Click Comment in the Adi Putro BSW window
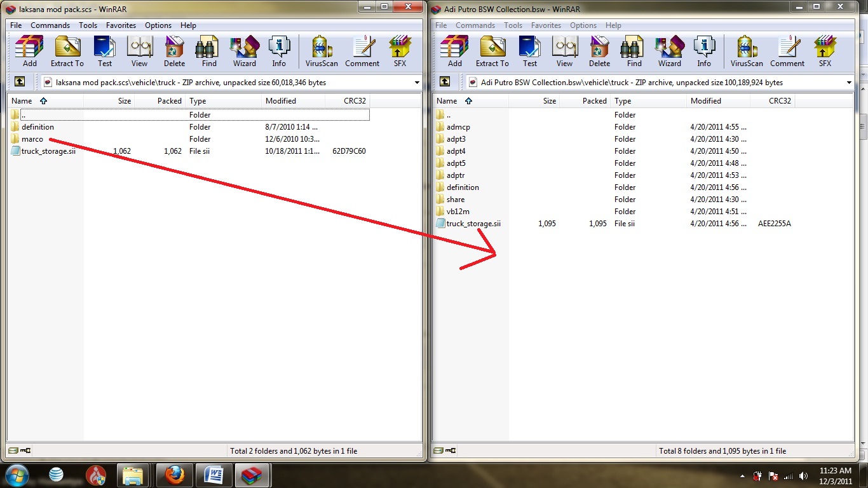Image resolution: width=868 pixels, height=488 pixels. pyautogui.click(x=787, y=51)
